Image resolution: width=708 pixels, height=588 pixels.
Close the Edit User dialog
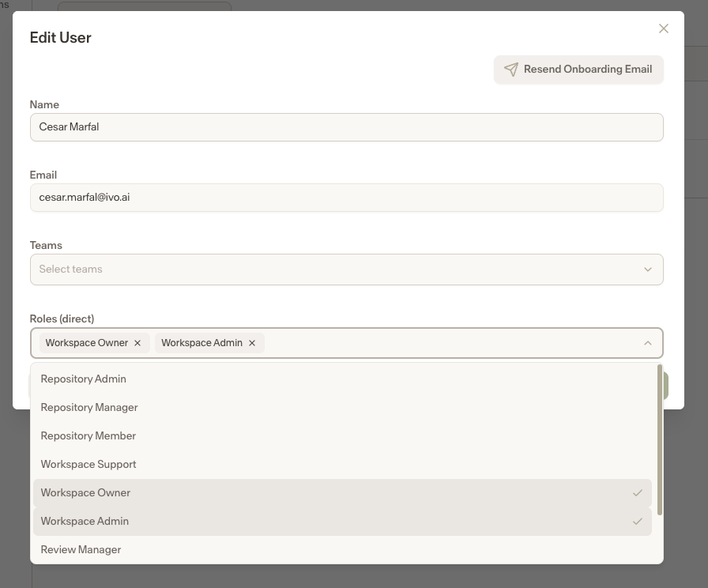coord(663,28)
